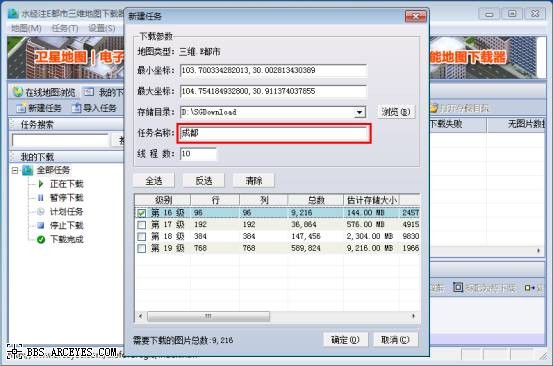Open the 存储目录 dropdown arrow
This screenshot has height=366, width=553.
[x=359, y=112]
